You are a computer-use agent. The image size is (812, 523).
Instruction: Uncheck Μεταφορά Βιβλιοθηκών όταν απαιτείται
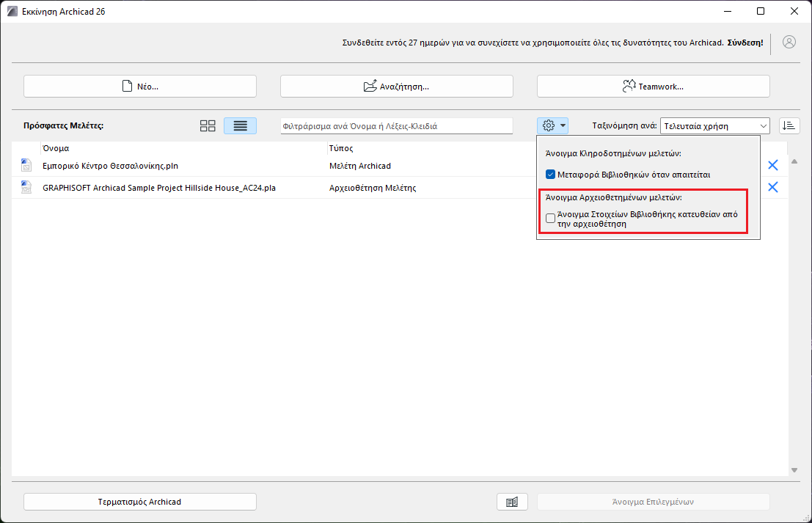pos(549,175)
